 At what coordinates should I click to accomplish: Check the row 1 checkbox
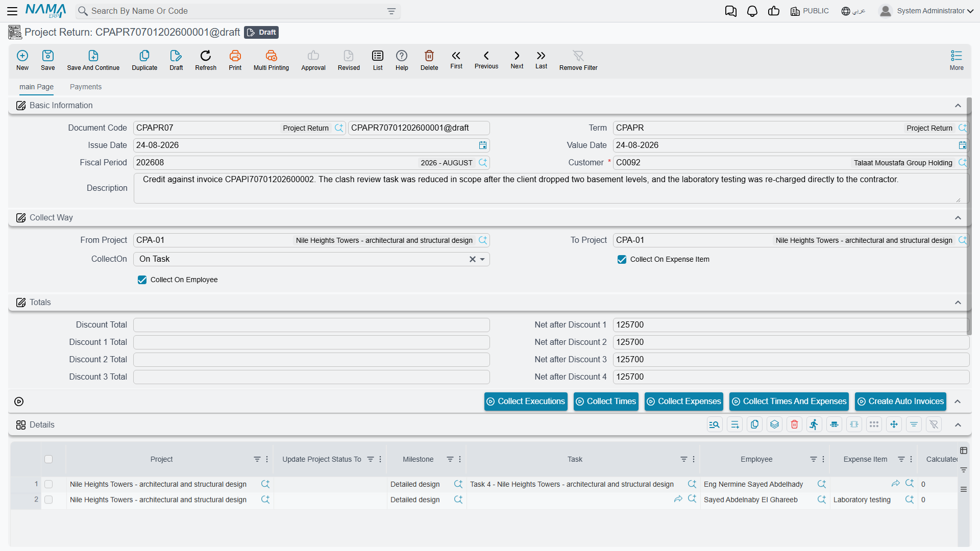(x=48, y=484)
